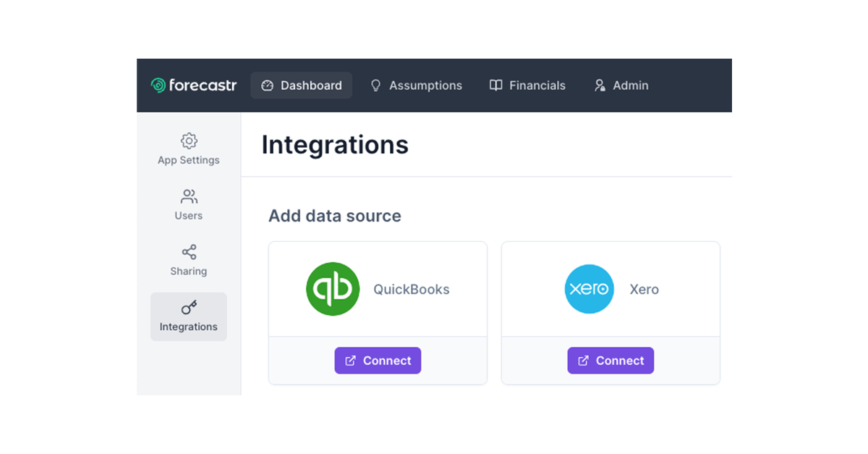Click the green QuickBooks logo

pyautogui.click(x=333, y=289)
